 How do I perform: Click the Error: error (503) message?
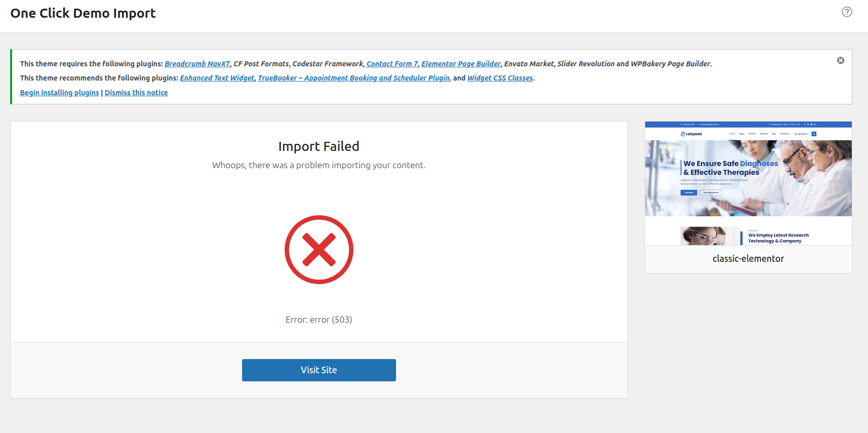[x=319, y=320]
